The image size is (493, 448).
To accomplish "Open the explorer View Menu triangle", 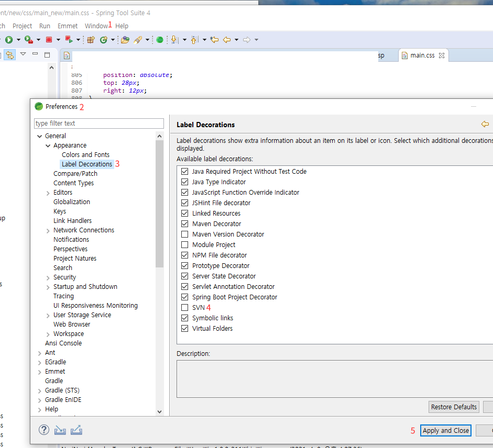I will point(23,54).
